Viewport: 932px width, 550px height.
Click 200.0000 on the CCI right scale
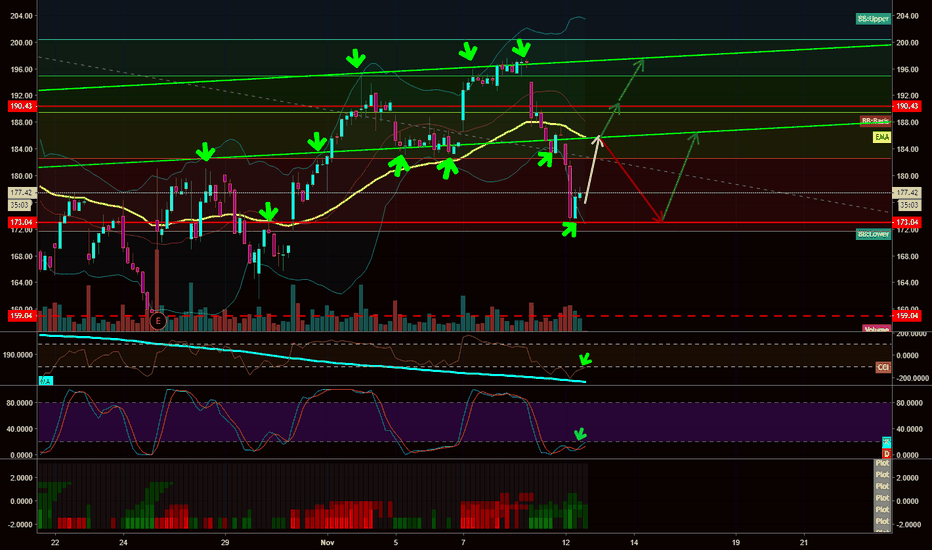pyautogui.click(x=912, y=334)
